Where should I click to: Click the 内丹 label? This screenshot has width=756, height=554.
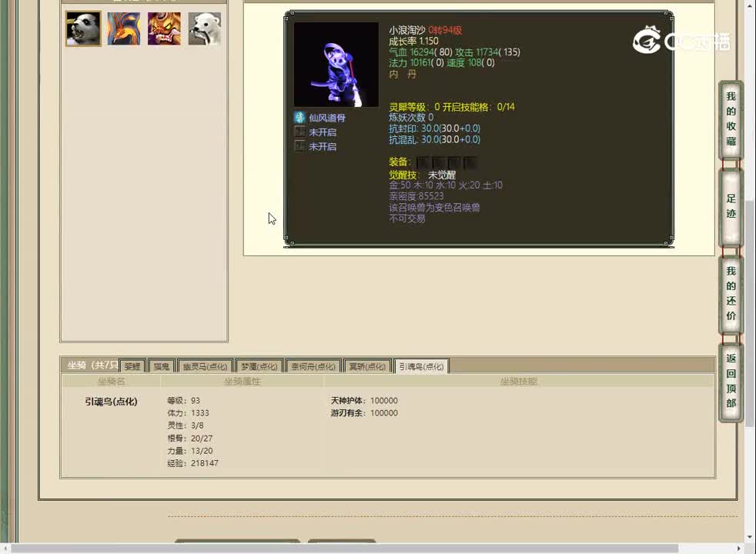(403, 74)
